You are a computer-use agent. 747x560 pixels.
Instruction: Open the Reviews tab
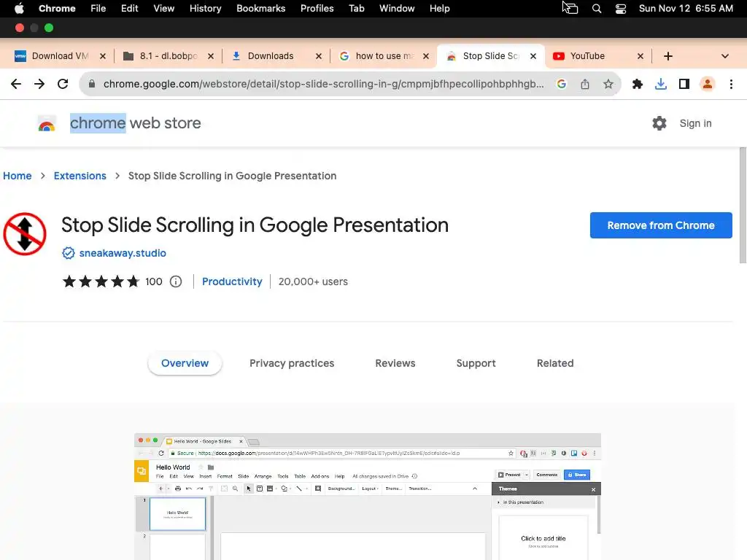[x=395, y=363]
